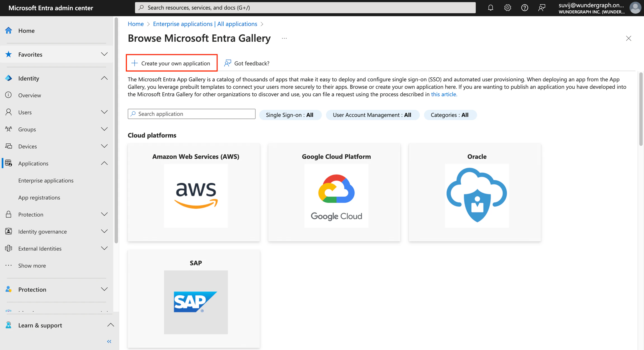Navigate to Enterprise applications breadcrumb

tap(205, 24)
